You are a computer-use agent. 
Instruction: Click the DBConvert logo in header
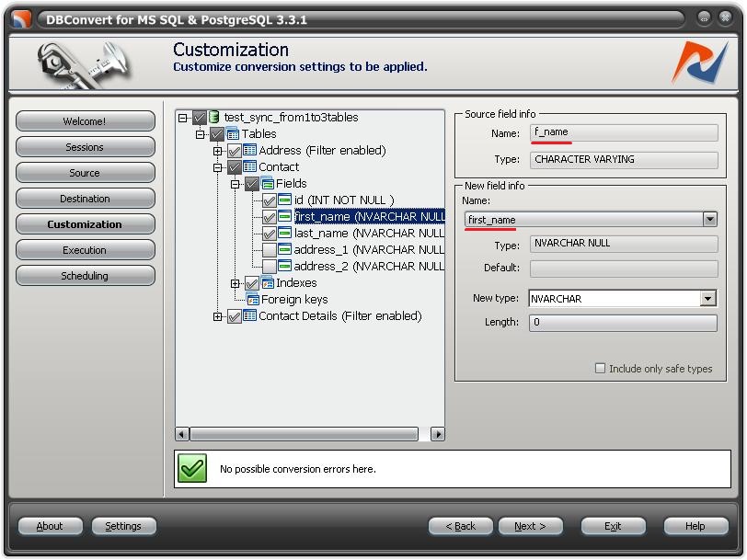pos(700,63)
